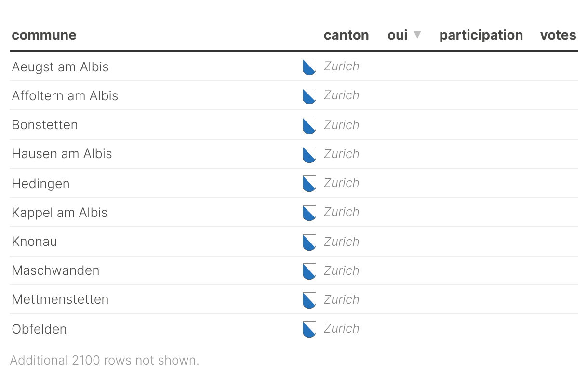Image resolution: width=588 pixels, height=378 pixels.
Task: Click the Zurich flag icon beside Mettmenstetten
Action: [309, 300]
